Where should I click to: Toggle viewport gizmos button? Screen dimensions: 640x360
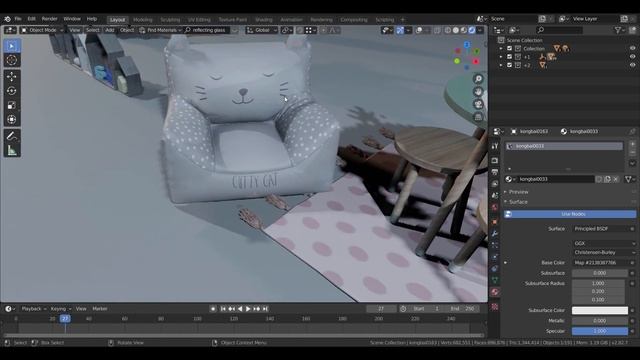pos(400,30)
